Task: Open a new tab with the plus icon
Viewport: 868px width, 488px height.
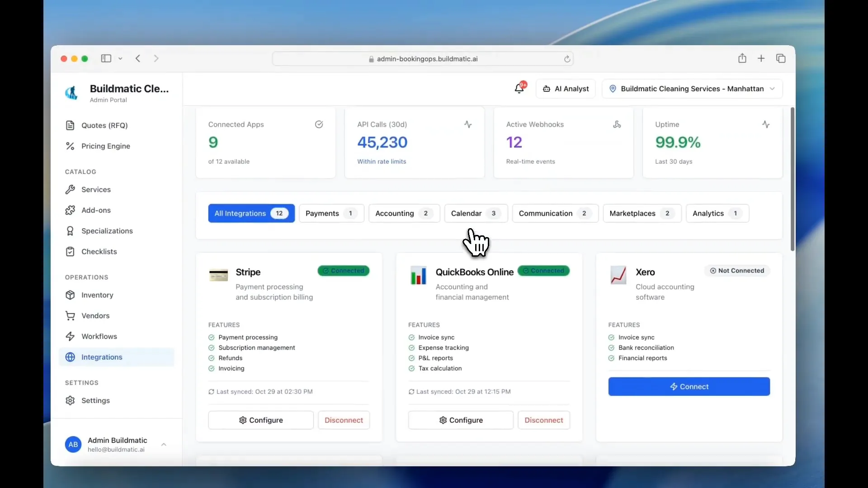Action: [761, 58]
